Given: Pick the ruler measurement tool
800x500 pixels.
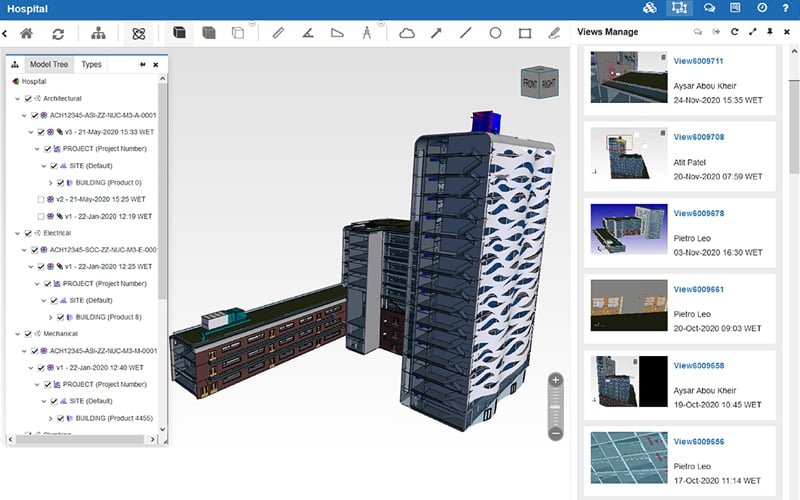Looking at the screenshot, I should click(278, 33).
